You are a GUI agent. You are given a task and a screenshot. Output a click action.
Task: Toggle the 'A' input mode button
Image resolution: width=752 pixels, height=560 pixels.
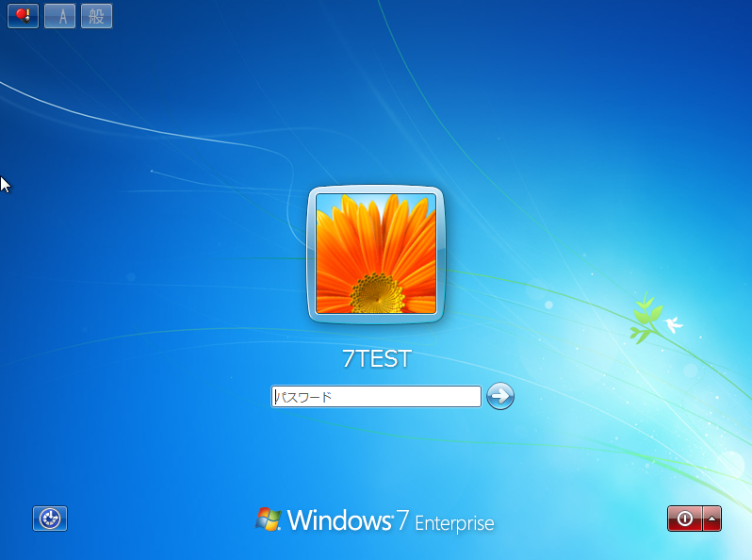tap(60, 16)
